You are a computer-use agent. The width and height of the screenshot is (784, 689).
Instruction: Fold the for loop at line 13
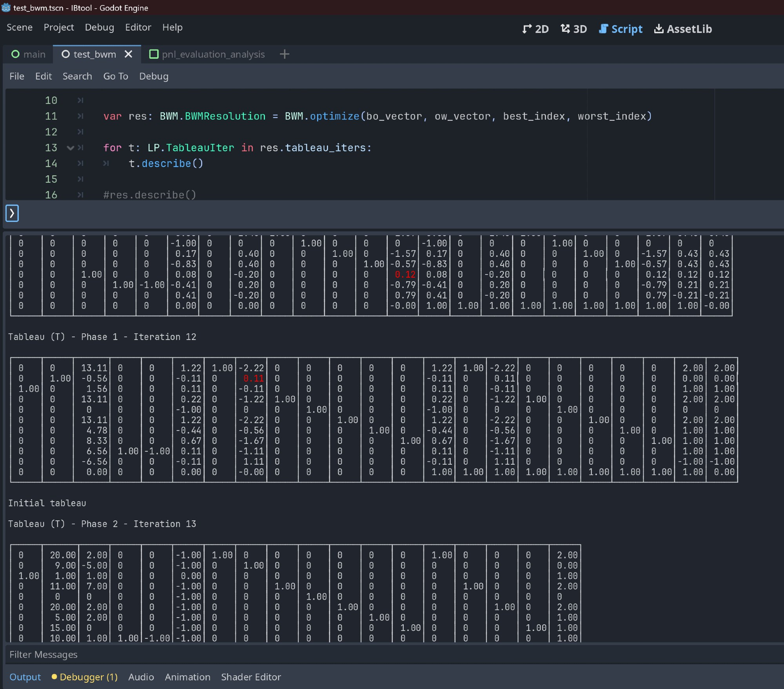[x=71, y=148]
